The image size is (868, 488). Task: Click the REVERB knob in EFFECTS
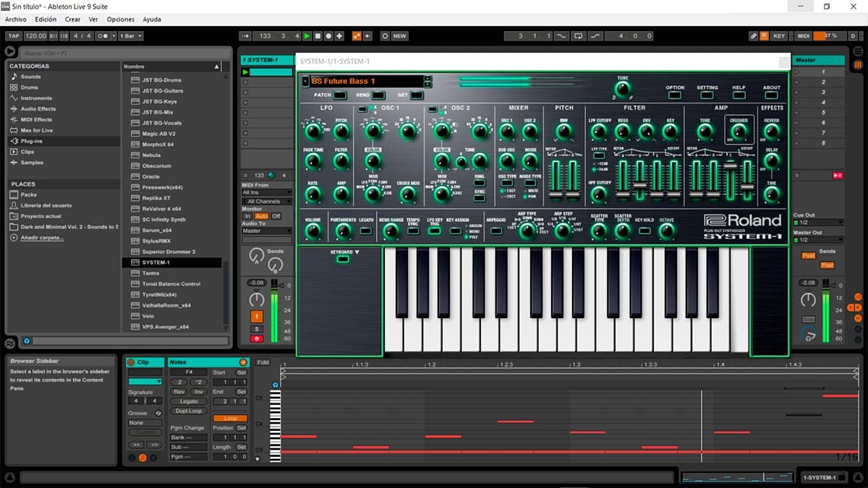(772, 131)
